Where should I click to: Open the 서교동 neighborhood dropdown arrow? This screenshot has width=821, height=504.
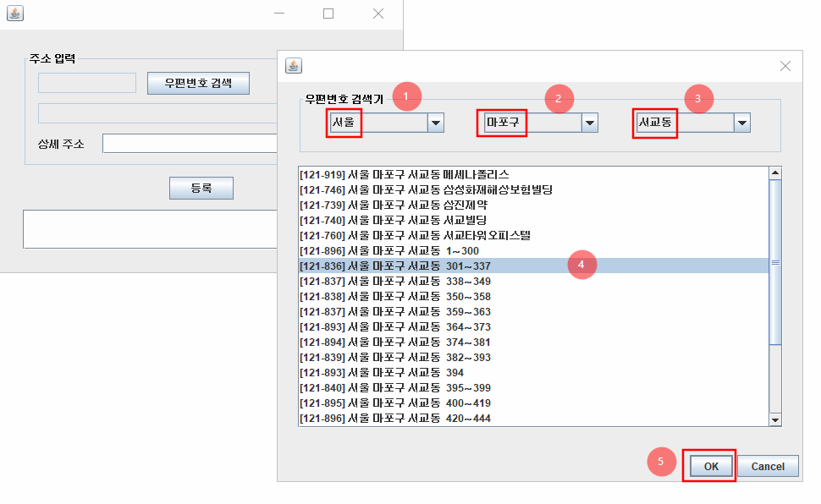pyautogui.click(x=742, y=123)
